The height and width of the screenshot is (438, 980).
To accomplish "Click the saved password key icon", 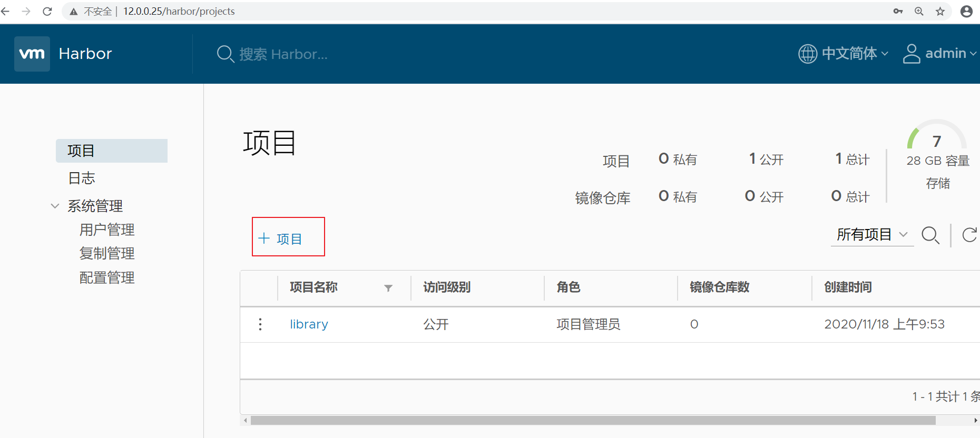I will tap(898, 11).
